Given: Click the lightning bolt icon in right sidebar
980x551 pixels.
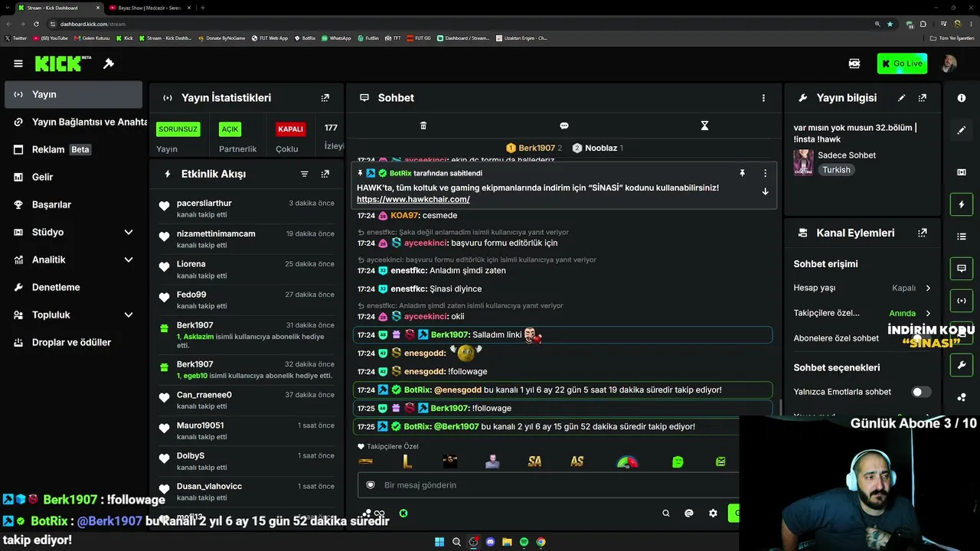Looking at the screenshot, I should 962,205.
